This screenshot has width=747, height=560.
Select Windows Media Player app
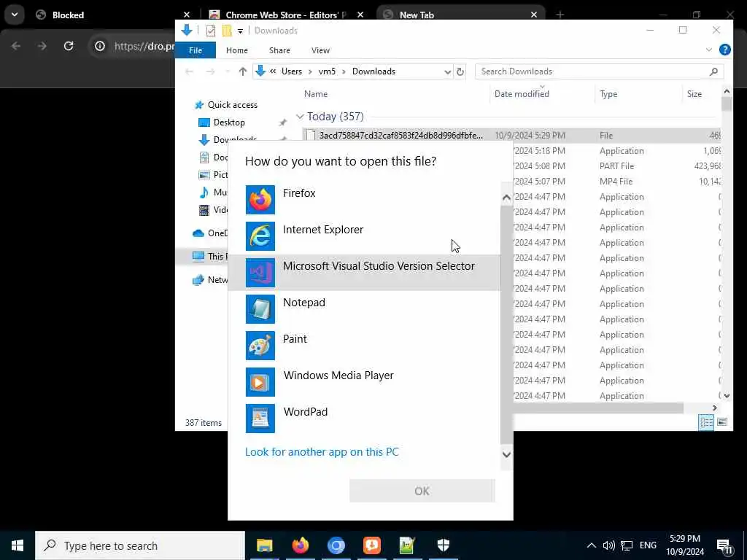[364, 382]
